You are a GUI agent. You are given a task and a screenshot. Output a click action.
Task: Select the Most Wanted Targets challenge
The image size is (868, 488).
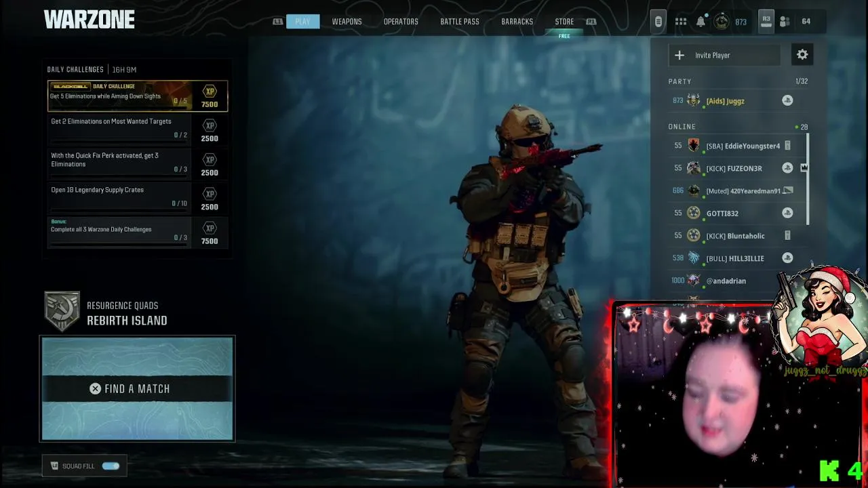[138, 129]
